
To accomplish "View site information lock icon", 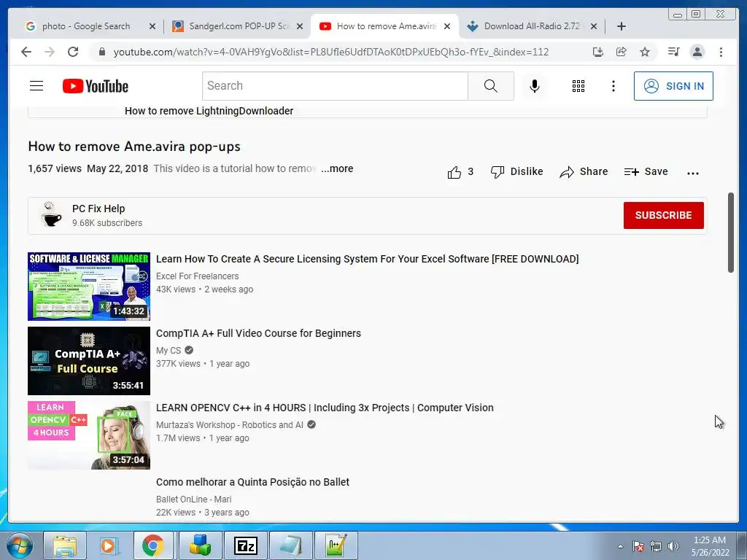I will 101,52.
